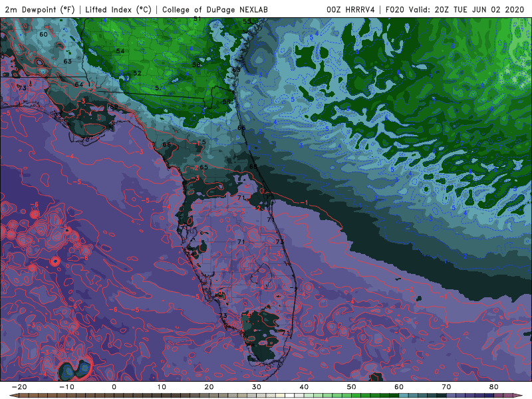
Task: Click the black station dewpoint value 65
Action: click(x=203, y=167)
